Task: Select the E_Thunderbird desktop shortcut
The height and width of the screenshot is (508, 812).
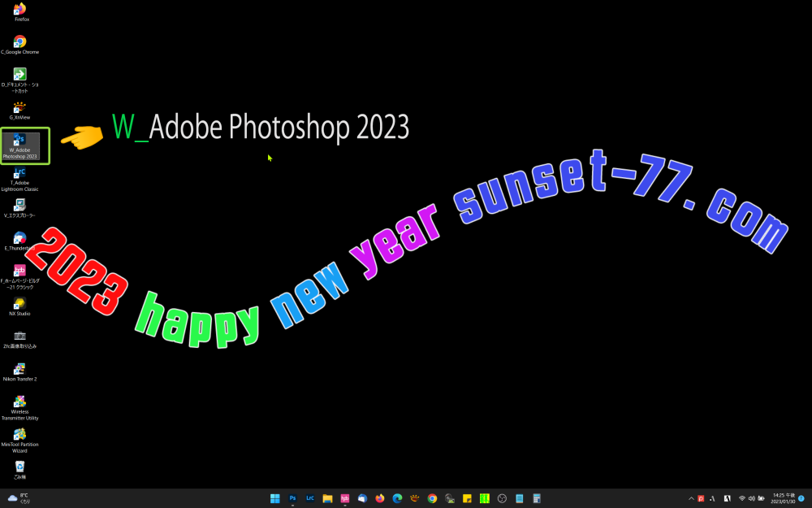Action: coord(19,241)
